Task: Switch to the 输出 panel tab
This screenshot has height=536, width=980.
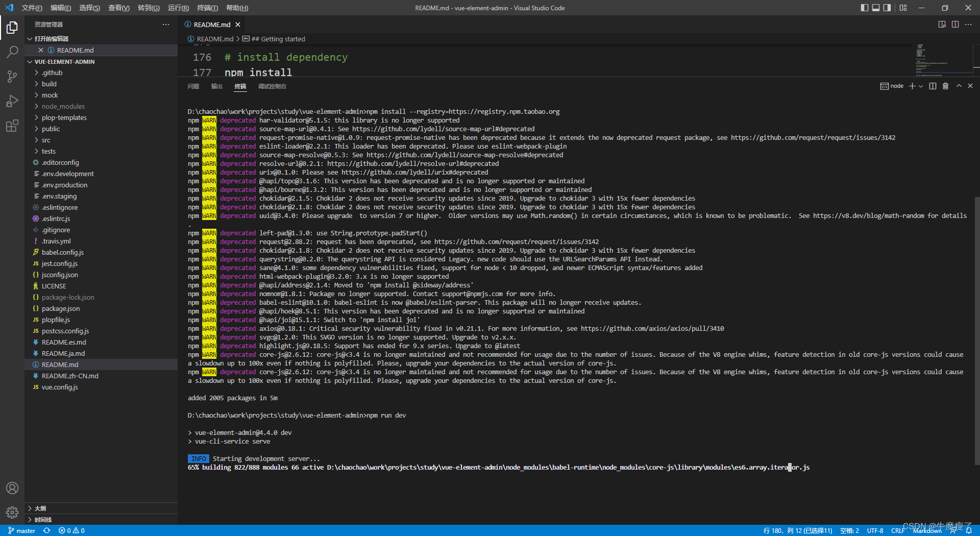Action: click(x=217, y=86)
